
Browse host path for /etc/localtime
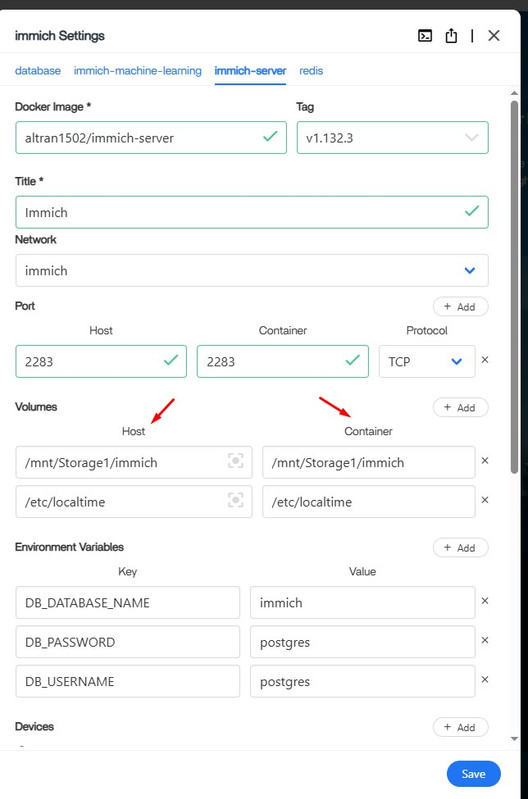235,500
